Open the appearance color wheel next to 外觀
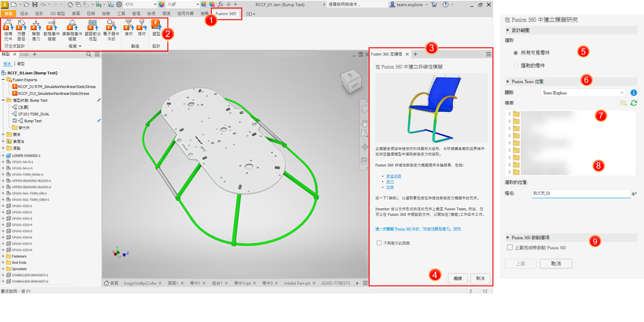The height and width of the screenshot is (322, 644). point(162,4)
